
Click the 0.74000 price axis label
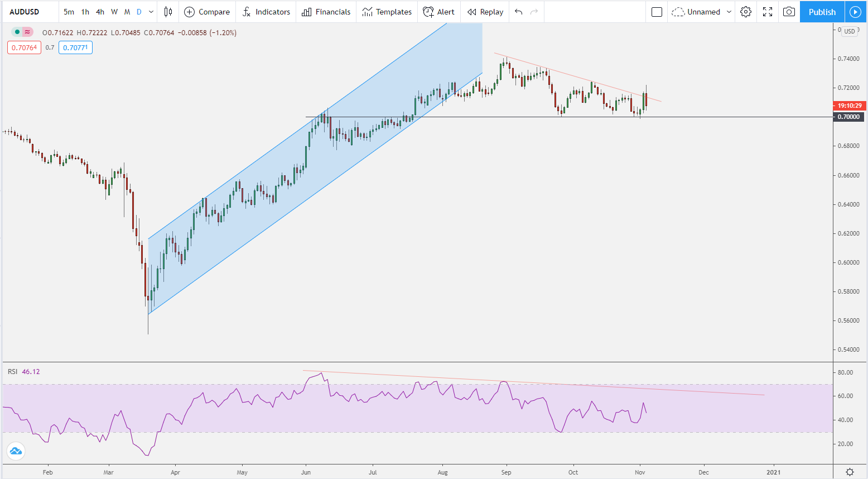click(848, 59)
